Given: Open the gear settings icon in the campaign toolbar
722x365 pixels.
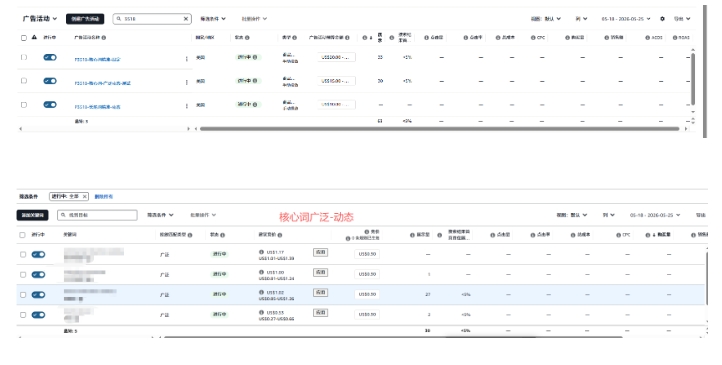Looking at the screenshot, I should tap(663, 19).
